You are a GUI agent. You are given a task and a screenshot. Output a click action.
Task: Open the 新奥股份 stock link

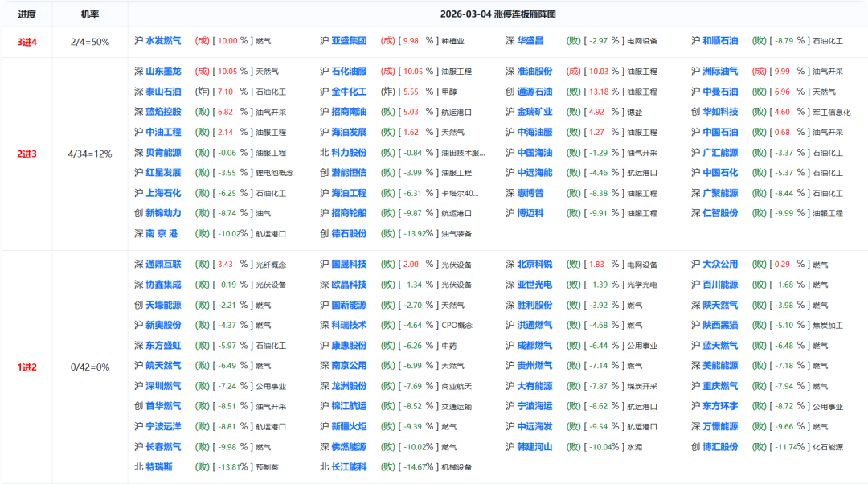coord(163,325)
